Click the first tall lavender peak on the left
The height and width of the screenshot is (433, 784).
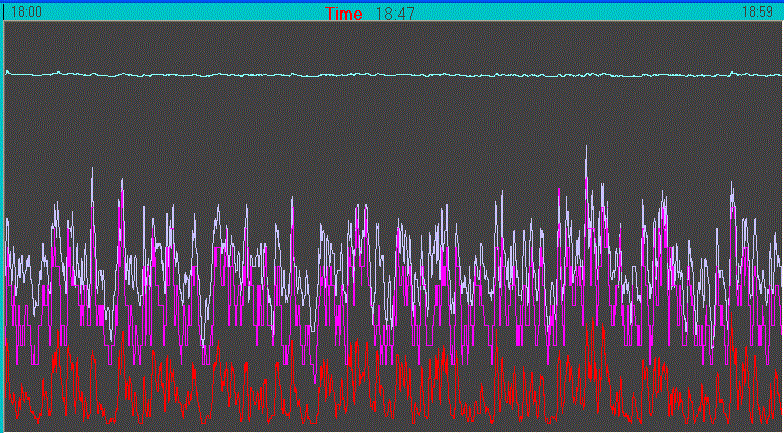coord(93,170)
